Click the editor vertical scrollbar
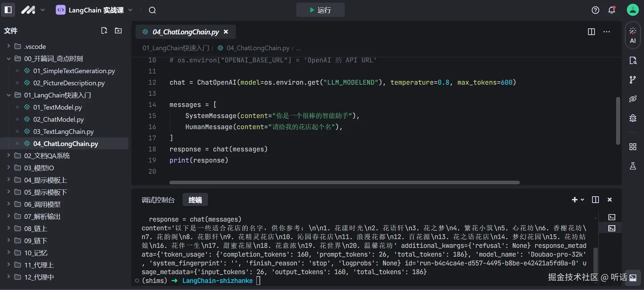644x290 pixels. tap(618, 121)
